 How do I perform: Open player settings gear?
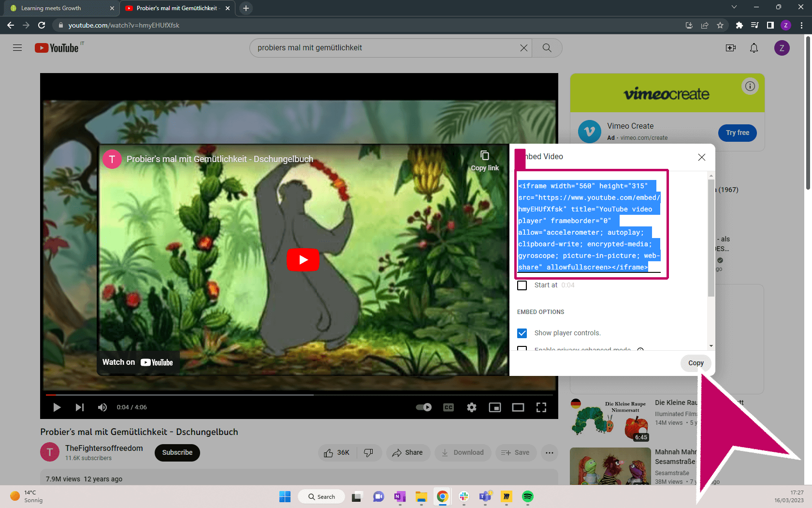[472, 407]
